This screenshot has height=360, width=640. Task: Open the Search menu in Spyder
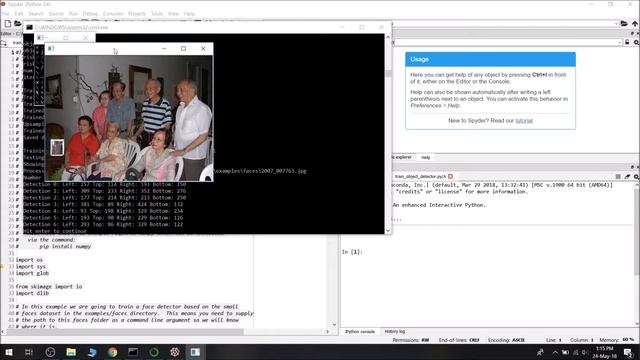[x=36, y=13]
